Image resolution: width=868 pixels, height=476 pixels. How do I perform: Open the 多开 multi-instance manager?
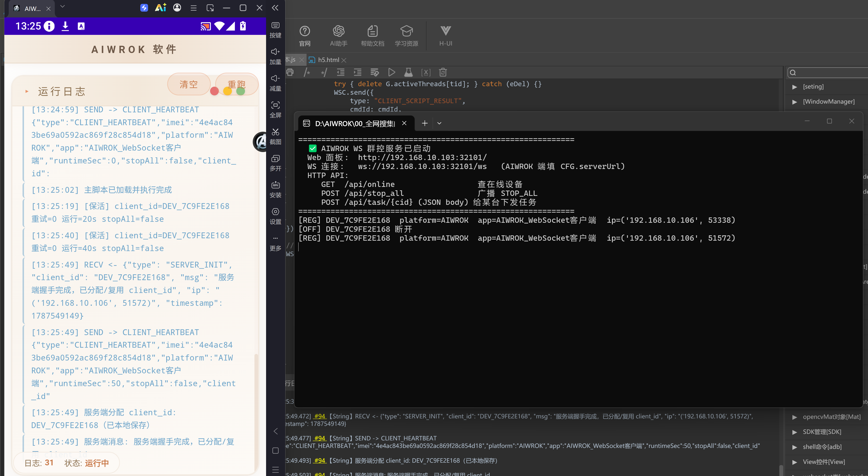tap(275, 163)
